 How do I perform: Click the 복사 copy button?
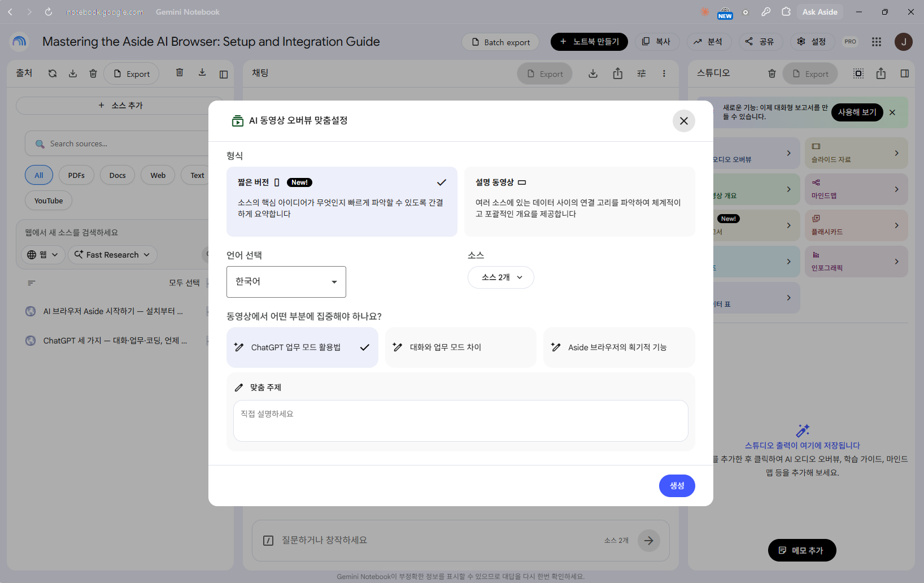click(x=656, y=42)
